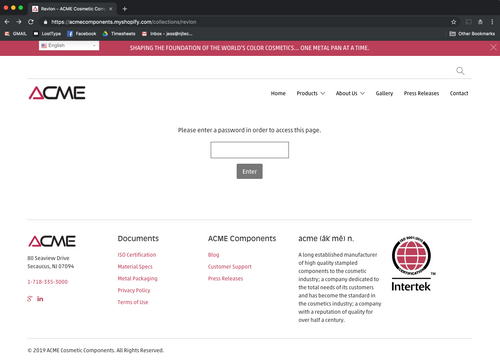This screenshot has height=360, width=500.
Task: Open the Metal Packaging link
Action: [137, 279]
